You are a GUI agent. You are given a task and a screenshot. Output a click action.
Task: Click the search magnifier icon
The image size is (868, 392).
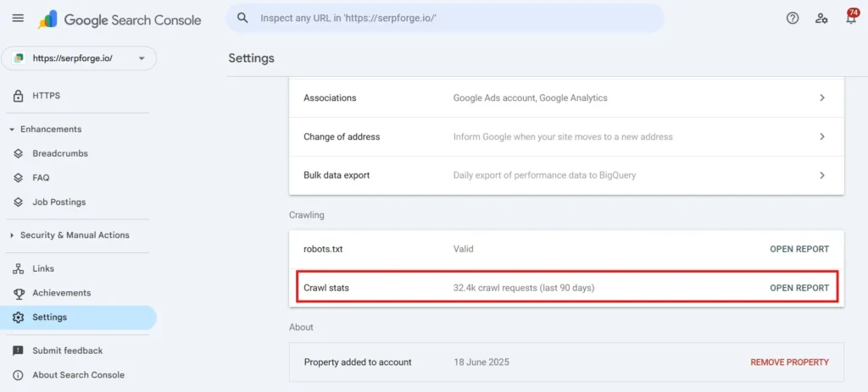coord(242,18)
